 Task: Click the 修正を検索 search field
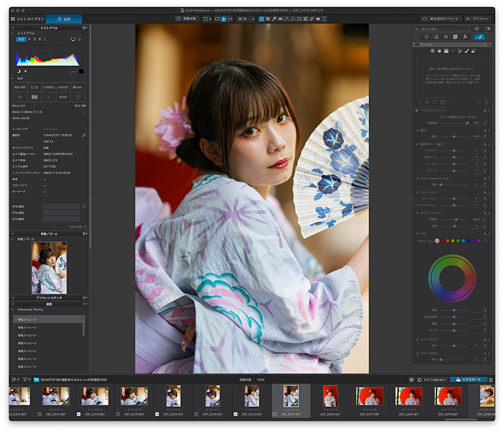[x=442, y=29]
